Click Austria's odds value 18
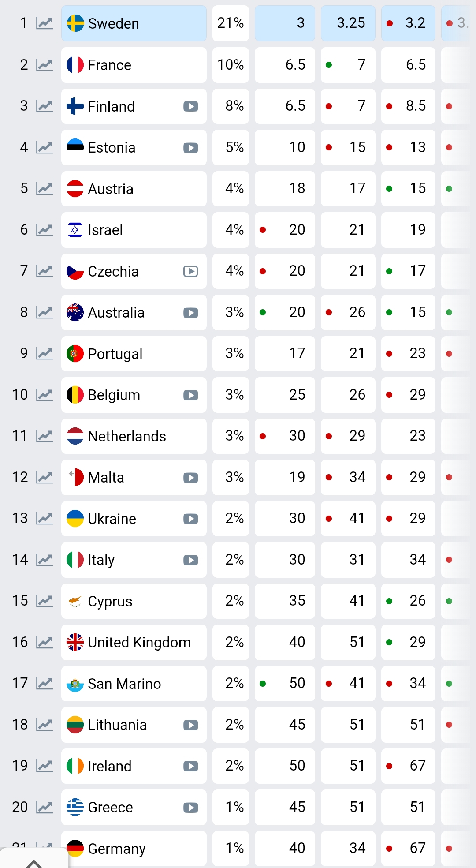 coord(297,188)
